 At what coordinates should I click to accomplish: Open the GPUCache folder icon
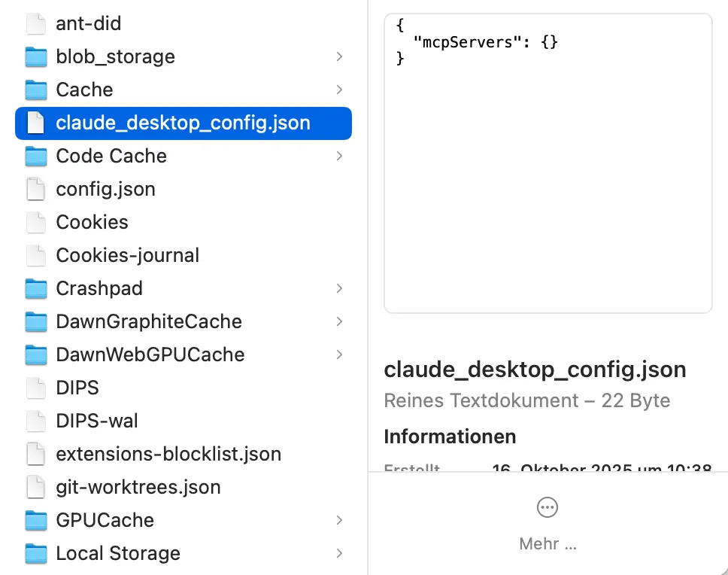click(35, 520)
